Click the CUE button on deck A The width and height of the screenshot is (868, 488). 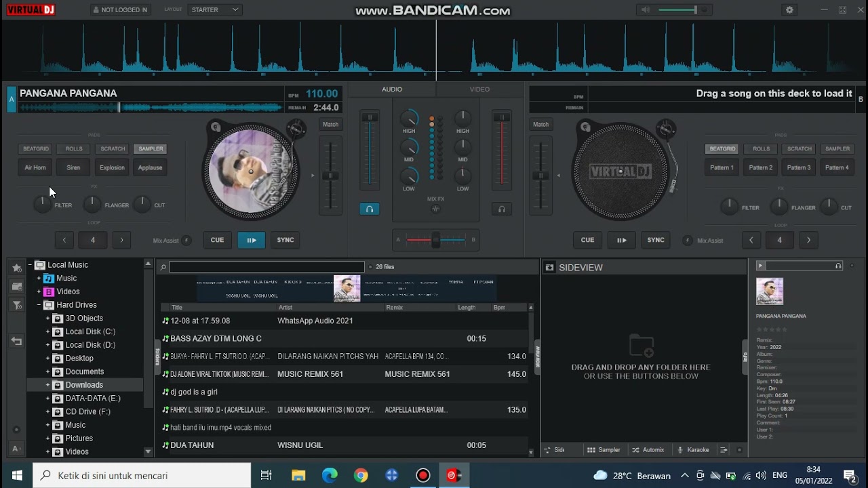[x=217, y=240]
